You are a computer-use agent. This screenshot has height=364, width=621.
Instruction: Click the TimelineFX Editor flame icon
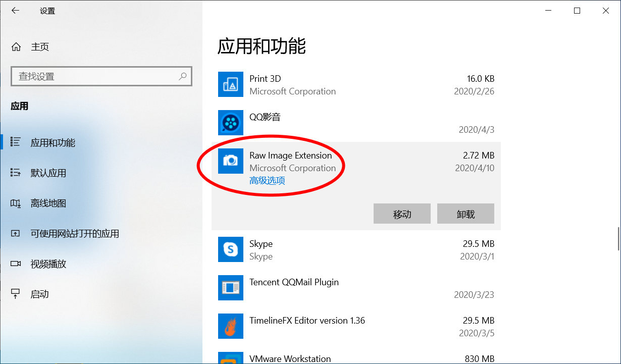click(231, 326)
